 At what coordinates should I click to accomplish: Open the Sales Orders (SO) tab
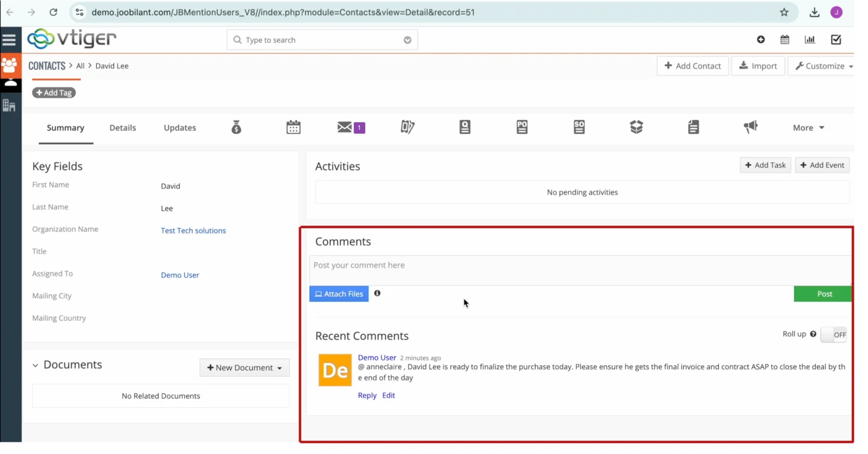[579, 127]
